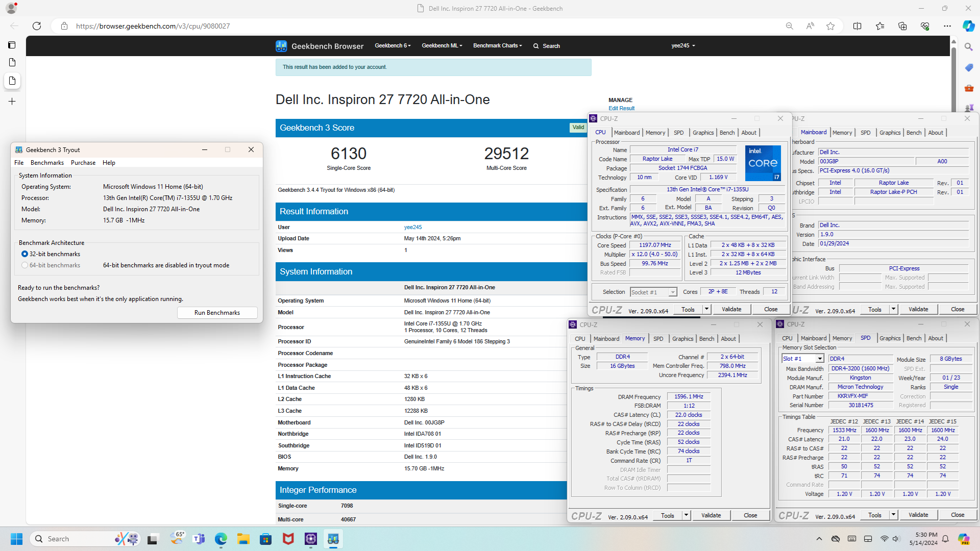The image size is (980, 551).
Task: Open Copilot preview in the system tray
Action: click(x=963, y=539)
